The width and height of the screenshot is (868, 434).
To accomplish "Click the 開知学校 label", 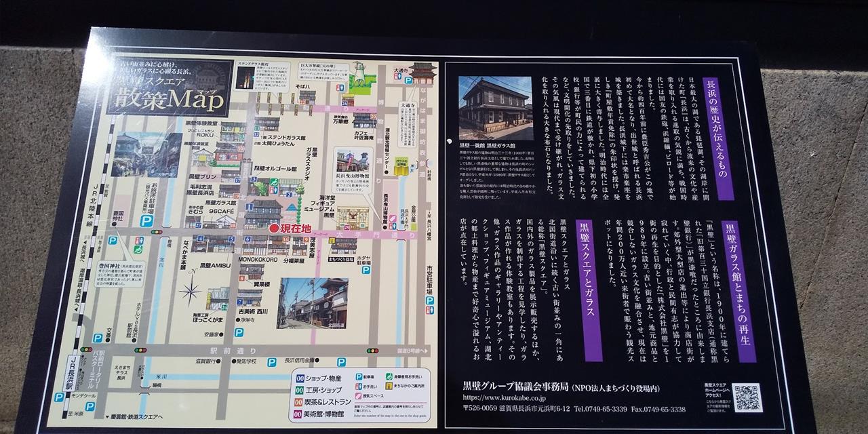I will tap(247, 361).
